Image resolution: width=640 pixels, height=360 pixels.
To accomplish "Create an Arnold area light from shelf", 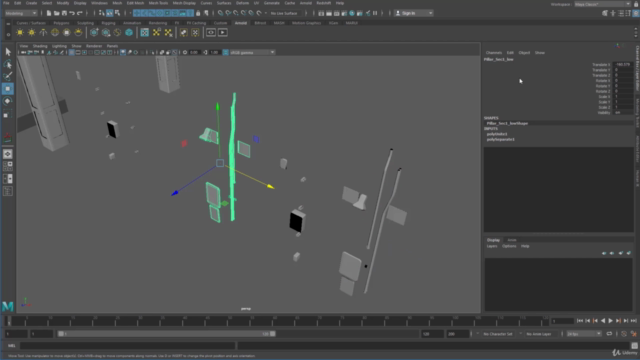I will pos(20,32).
